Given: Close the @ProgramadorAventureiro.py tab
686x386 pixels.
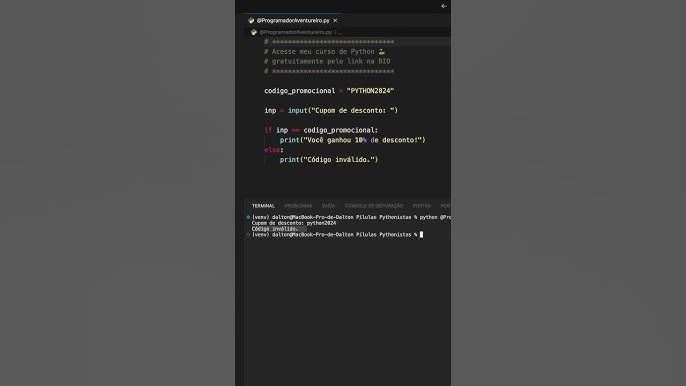Looking at the screenshot, I should [335, 21].
